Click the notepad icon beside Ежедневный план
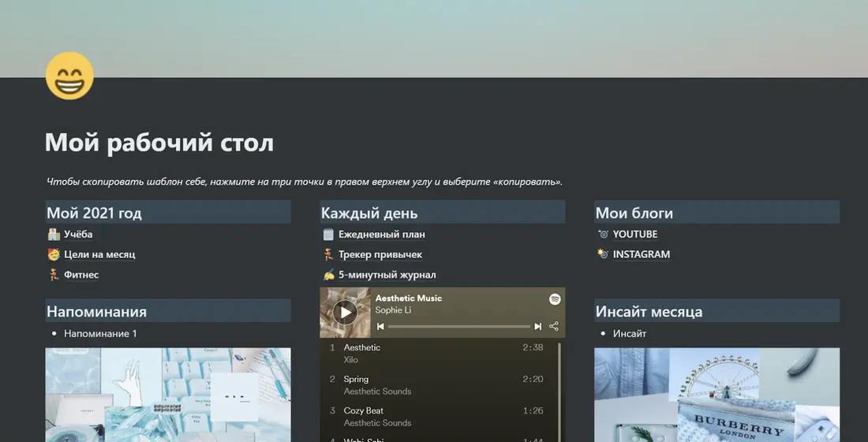Image resolution: width=868 pixels, height=442 pixels. [328, 234]
